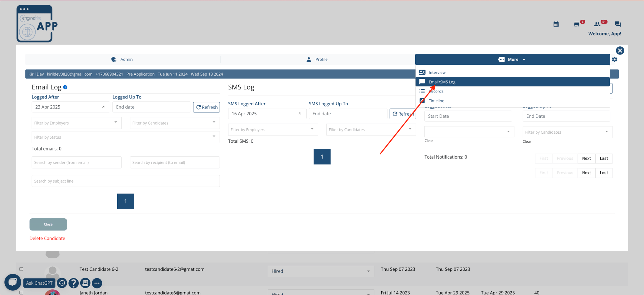The width and height of the screenshot is (644, 295).
Task: Click the Search by subject line field
Action: click(x=125, y=181)
